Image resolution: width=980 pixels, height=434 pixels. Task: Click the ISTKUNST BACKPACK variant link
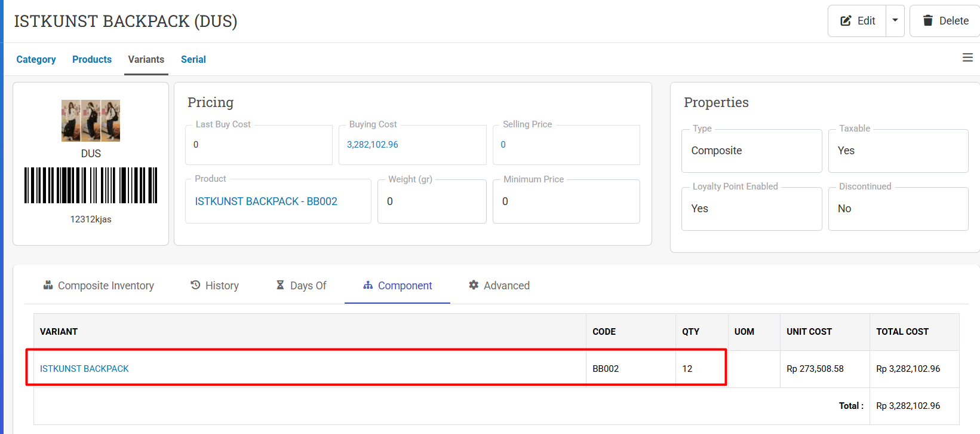(x=84, y=369)
